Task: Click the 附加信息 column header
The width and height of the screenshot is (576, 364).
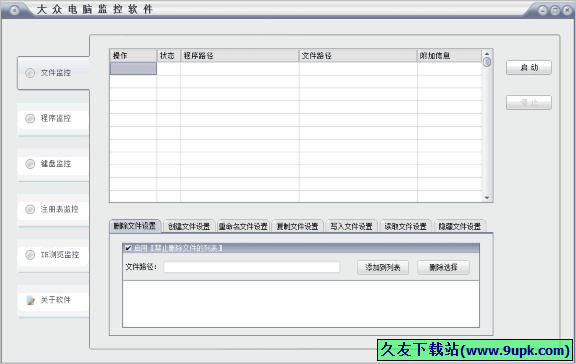Action: pyautogui.click(x=449, y=56)
